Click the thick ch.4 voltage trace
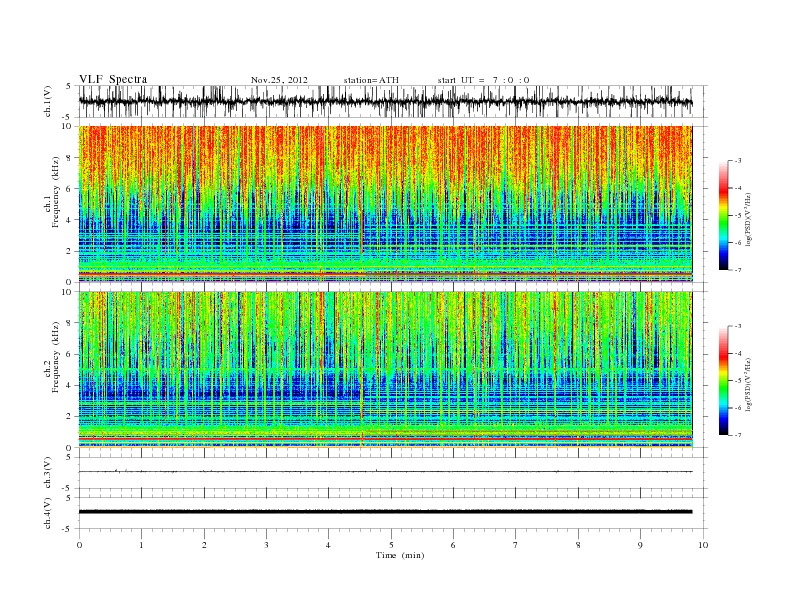The height and width of the screenshot is (612, 792). tap(385, 512)
